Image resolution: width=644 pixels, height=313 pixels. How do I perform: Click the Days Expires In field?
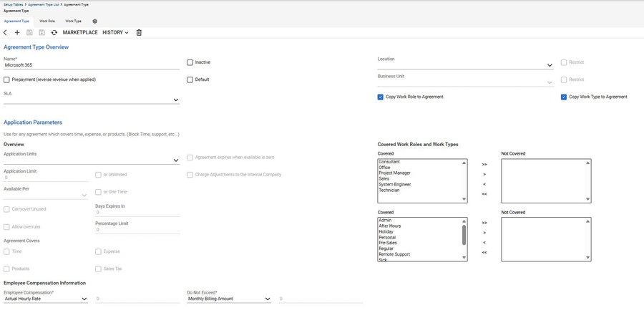tap(137, 213)
